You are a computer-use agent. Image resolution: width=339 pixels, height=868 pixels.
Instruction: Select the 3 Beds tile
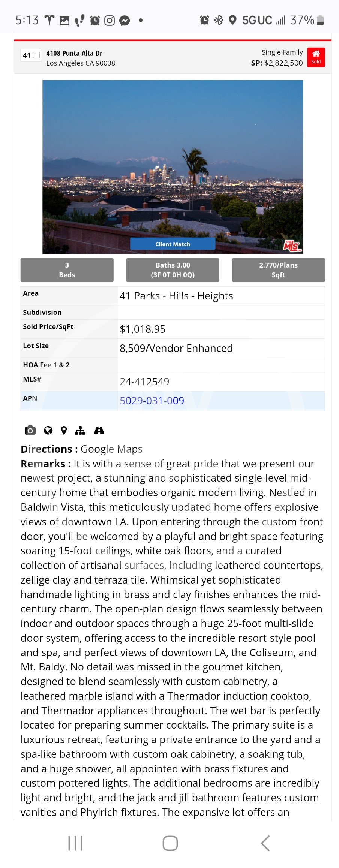coord(67,270)
